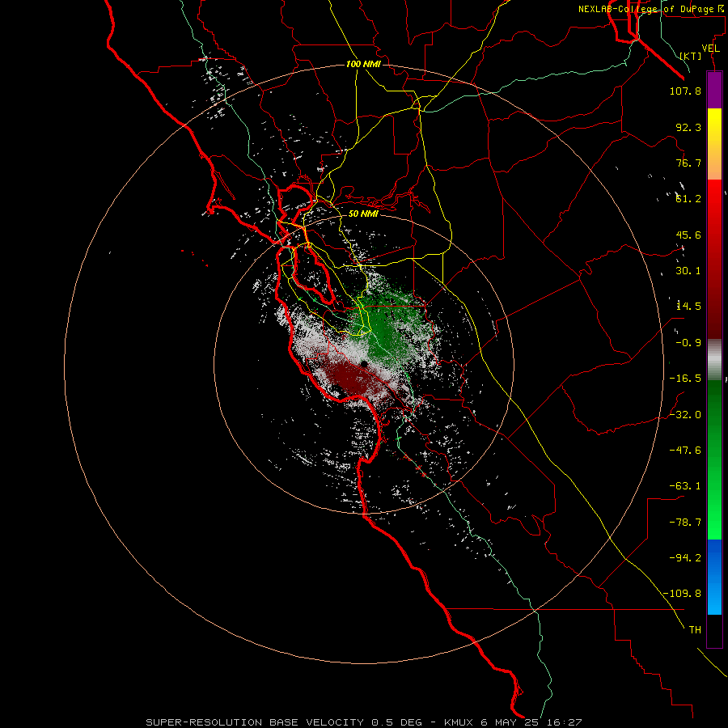
Task: Pick the blue segment of the color bar
Action: (714, 577)
